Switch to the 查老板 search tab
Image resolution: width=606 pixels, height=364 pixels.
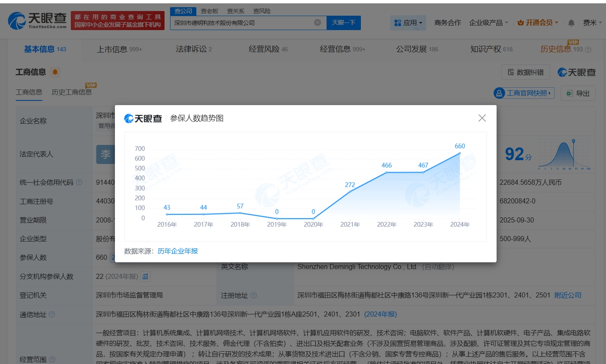tap(209, 11)
